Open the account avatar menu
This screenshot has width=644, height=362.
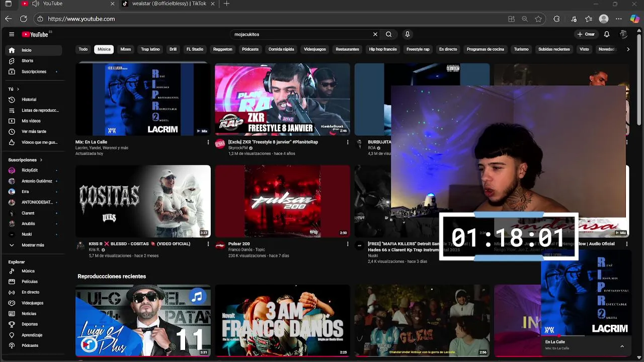(623, 34)
